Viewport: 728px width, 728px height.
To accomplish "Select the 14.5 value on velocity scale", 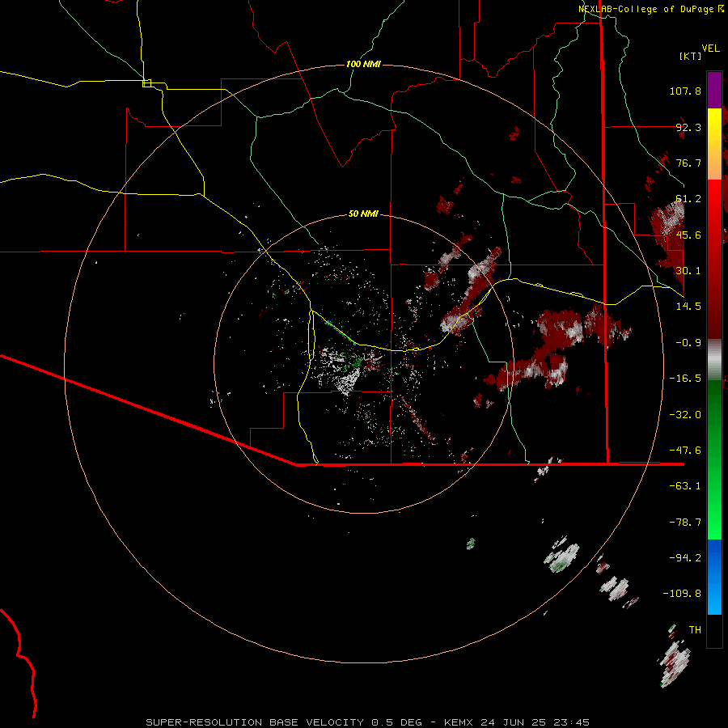I will pyautogui.click(x=688, y=307).
